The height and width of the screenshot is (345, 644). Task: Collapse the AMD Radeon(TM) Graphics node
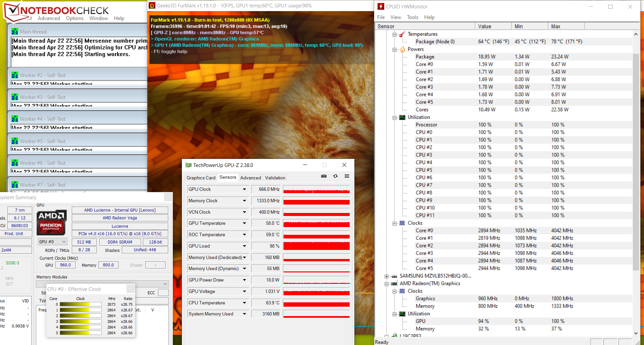click(x=386, y=284)
